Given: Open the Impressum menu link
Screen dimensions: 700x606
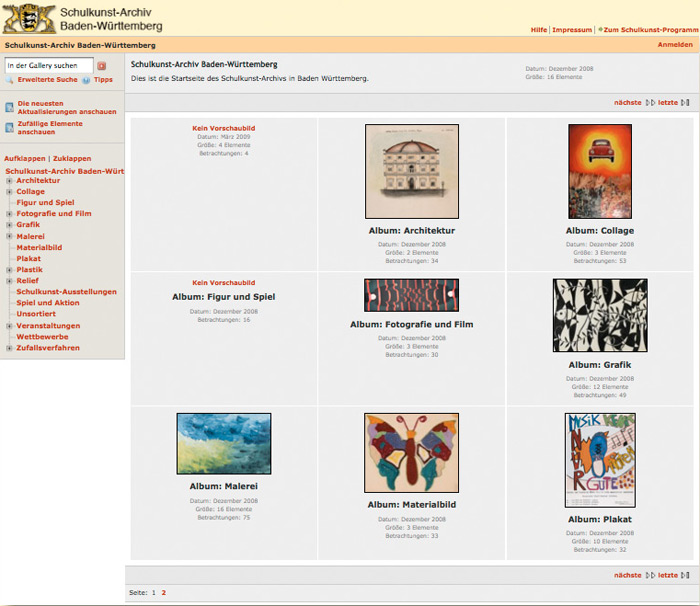Looking at the screenshot, I should (572, 30).
